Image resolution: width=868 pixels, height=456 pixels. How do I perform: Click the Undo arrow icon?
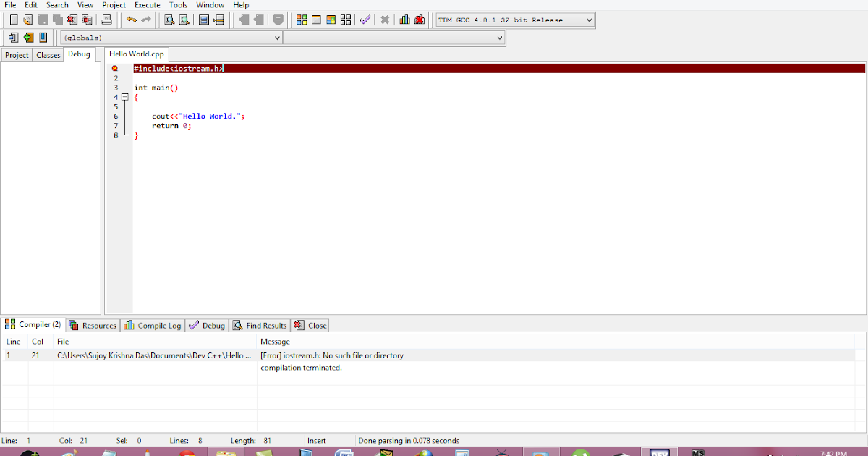click(x=131, y=20)
